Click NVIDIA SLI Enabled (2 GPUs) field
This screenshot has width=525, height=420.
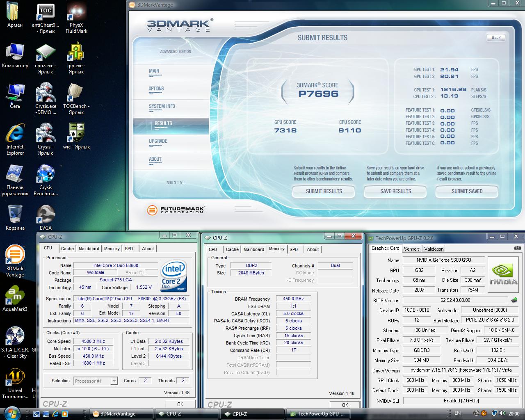[461, 401]
